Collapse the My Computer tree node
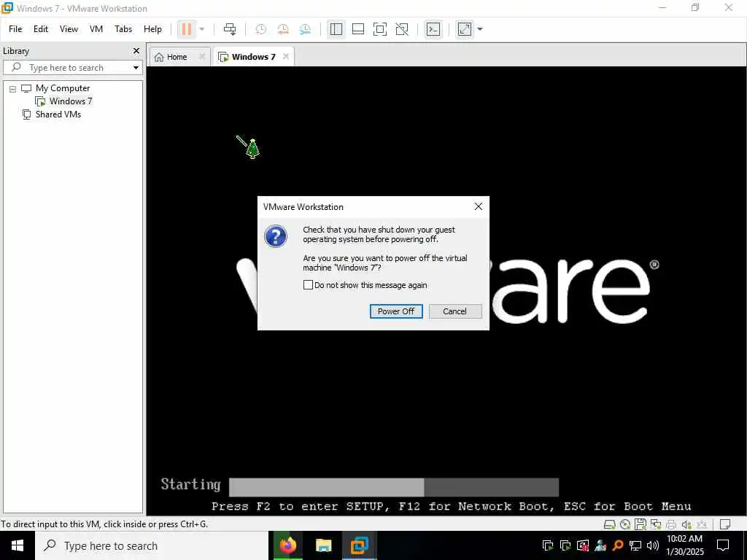 (x=13, y=88)
